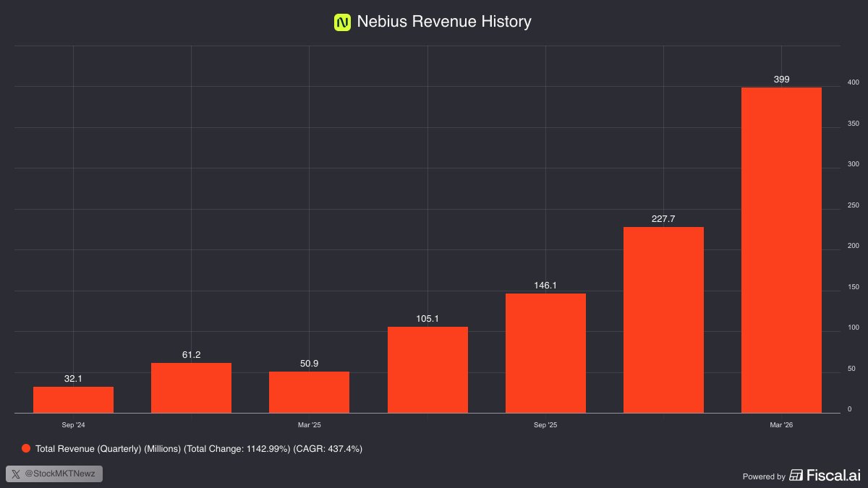Viewport: 868px width, 488px height.
Task: Click the 0 y-axis tick label
Action: point(850,410)
